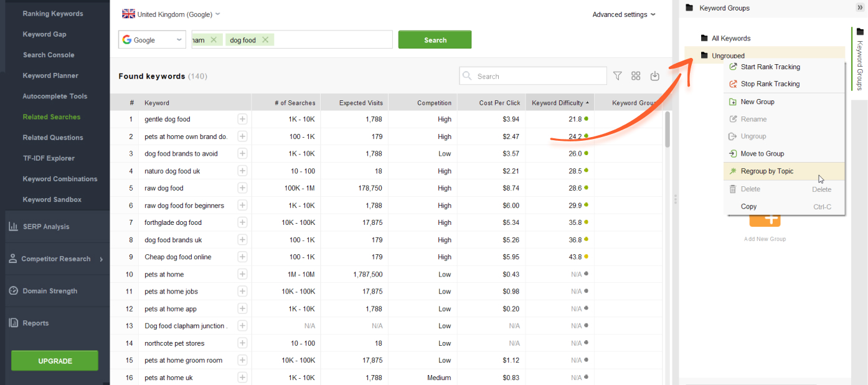The image size is (868, 385).
Task: Sort by Cost Per Click header
Action: (x=491, y=103)
